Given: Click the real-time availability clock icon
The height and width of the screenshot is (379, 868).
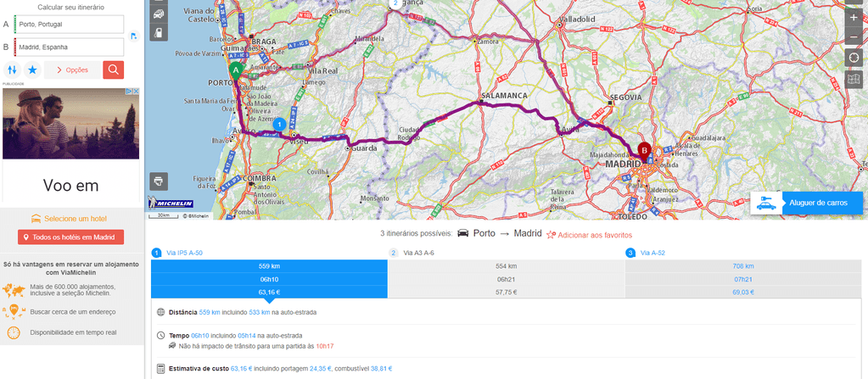Looking at the screenshot, I should click(14, 332).
